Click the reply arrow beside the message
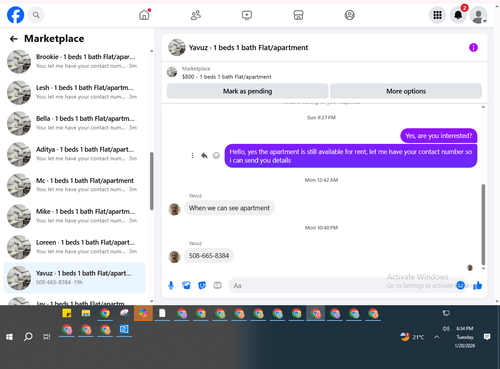Viewport: 500px width, 369px height. click(204, 155)
